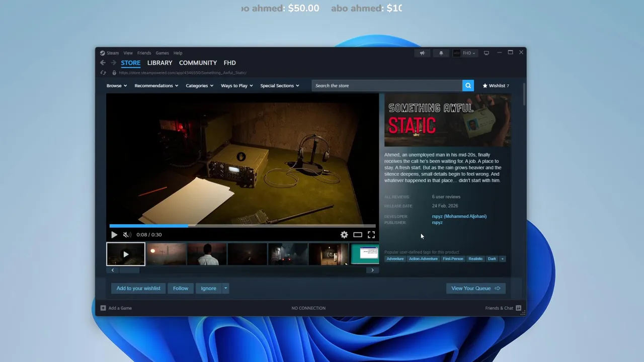
Task: Reload the page with the refresh icon
Action: [x=103, y=73]
